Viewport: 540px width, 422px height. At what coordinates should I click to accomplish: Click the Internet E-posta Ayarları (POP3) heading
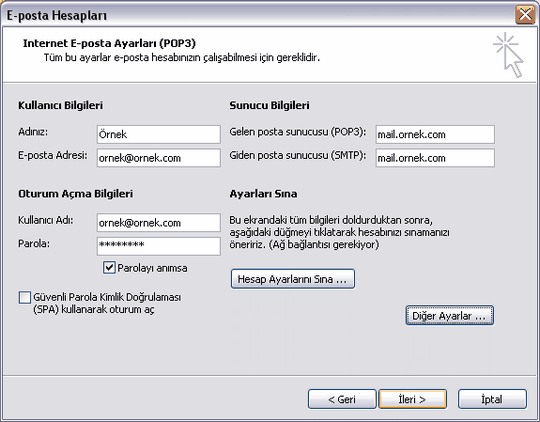(109, 43)
